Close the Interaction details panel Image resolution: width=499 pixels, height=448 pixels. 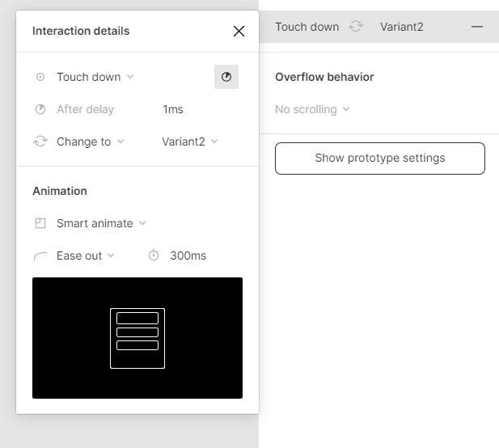point(239,32)
